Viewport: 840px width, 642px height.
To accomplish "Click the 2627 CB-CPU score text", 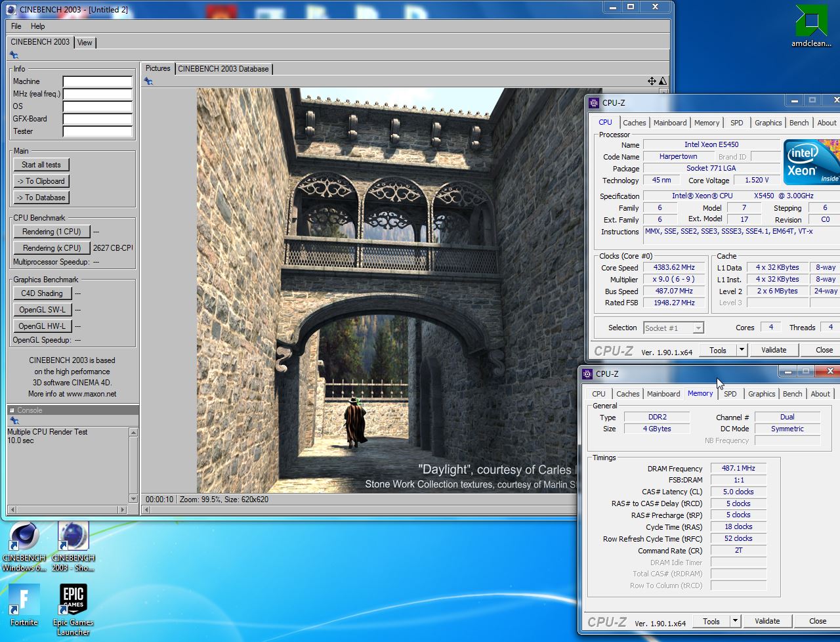I will (113, 248).
